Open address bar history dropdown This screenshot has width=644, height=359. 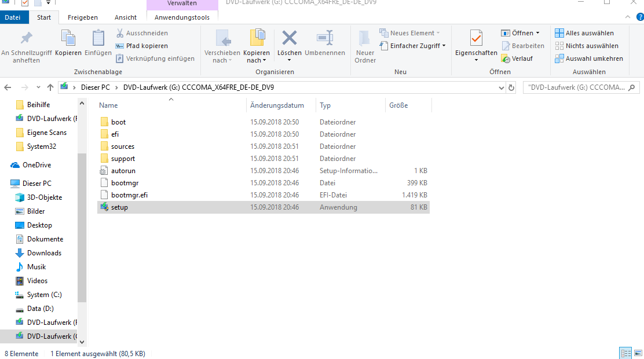point(501,87)
